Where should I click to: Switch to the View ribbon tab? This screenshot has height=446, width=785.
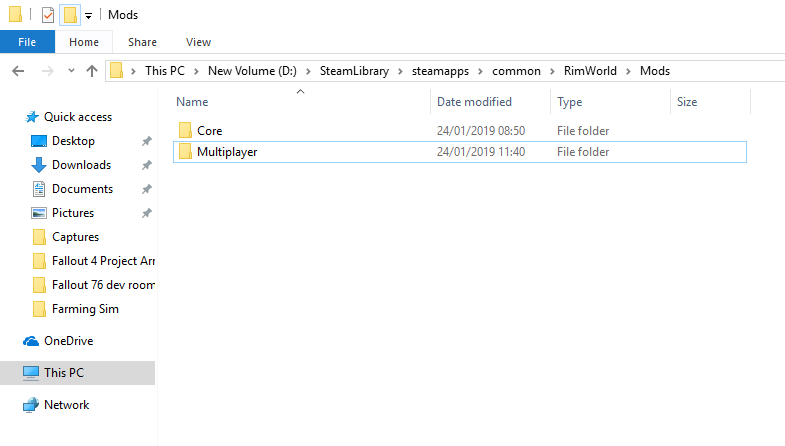click(x=198, y=42)
